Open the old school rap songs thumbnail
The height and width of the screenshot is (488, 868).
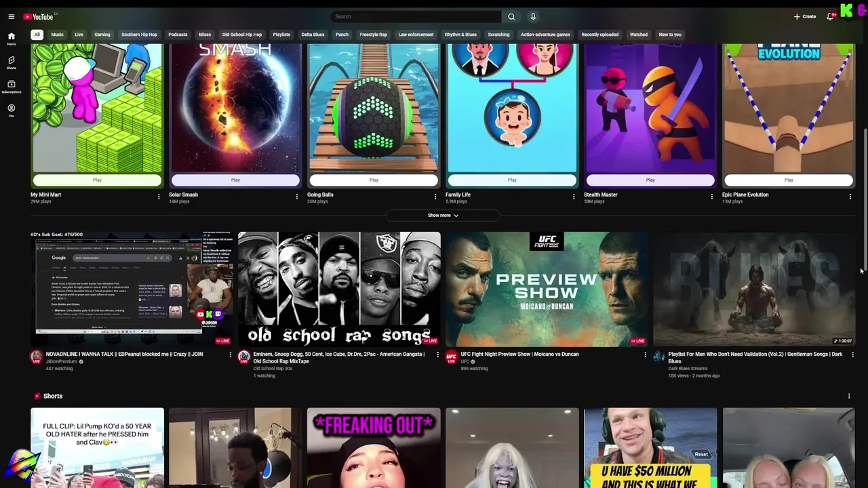(x=339, y=289)
